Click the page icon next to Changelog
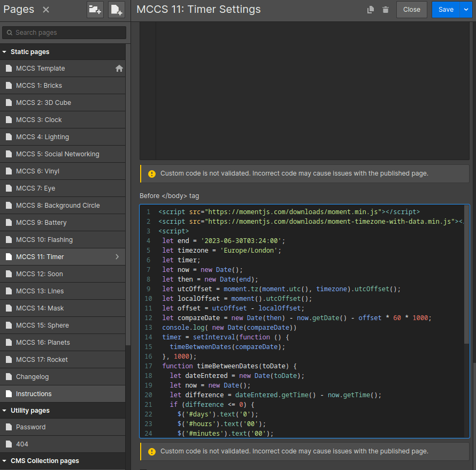This screenshot has width=476, height=470. click(9, 377)
